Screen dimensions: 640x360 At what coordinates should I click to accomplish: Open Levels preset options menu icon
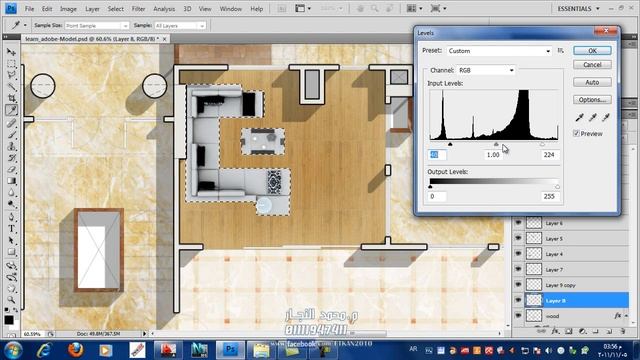(561, 51)
